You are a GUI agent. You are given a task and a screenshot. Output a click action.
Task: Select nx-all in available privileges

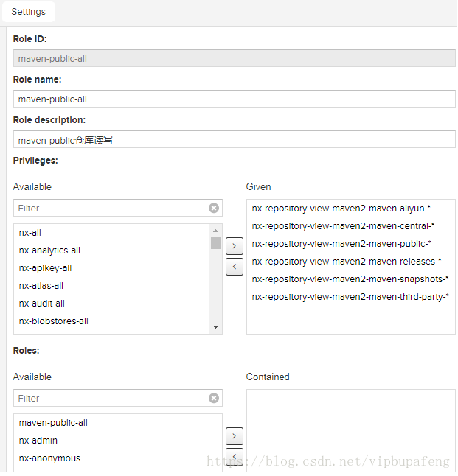(112, 233)
